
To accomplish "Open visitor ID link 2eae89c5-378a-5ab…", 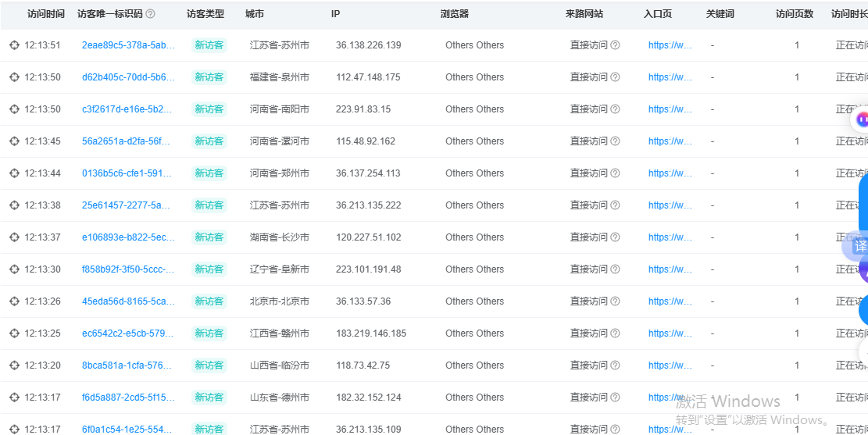I will point(128,45).
